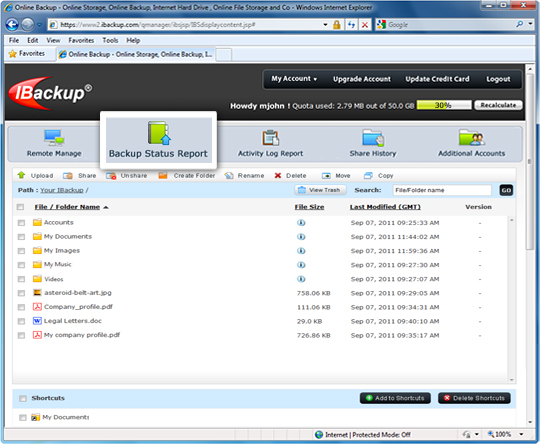This screenshot has height=444, width=540.
Task: Open the Favorites menu
Action: coord(81,40)
